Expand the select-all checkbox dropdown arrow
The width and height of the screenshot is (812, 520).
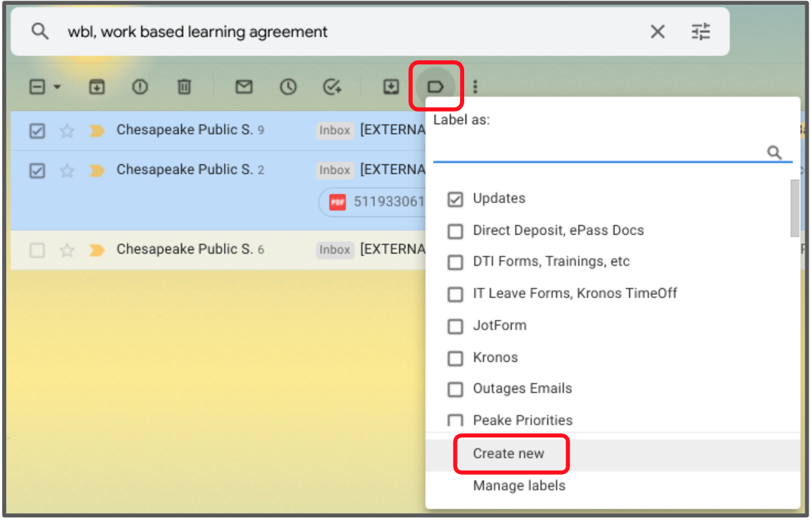coord(57,87)
